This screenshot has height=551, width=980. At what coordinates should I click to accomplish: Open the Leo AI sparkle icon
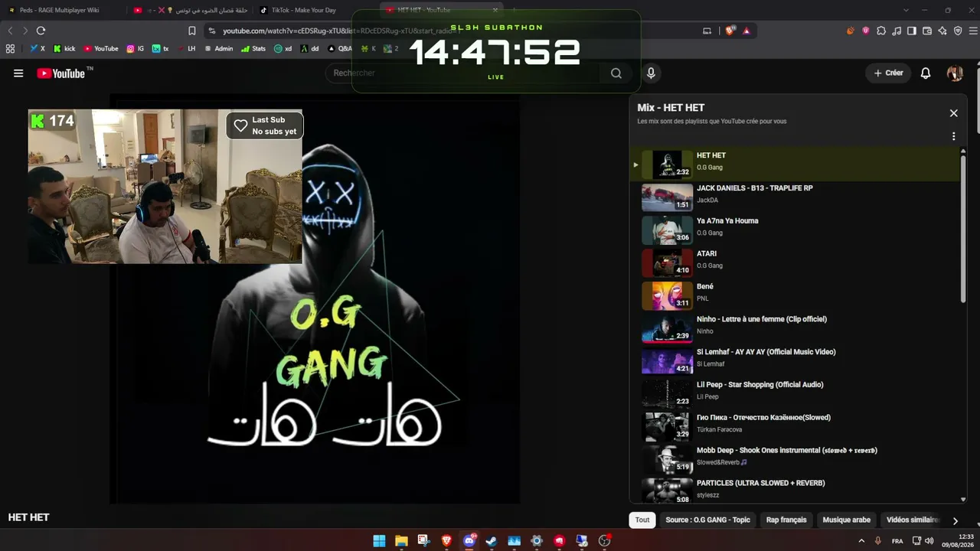pos(942,31)
